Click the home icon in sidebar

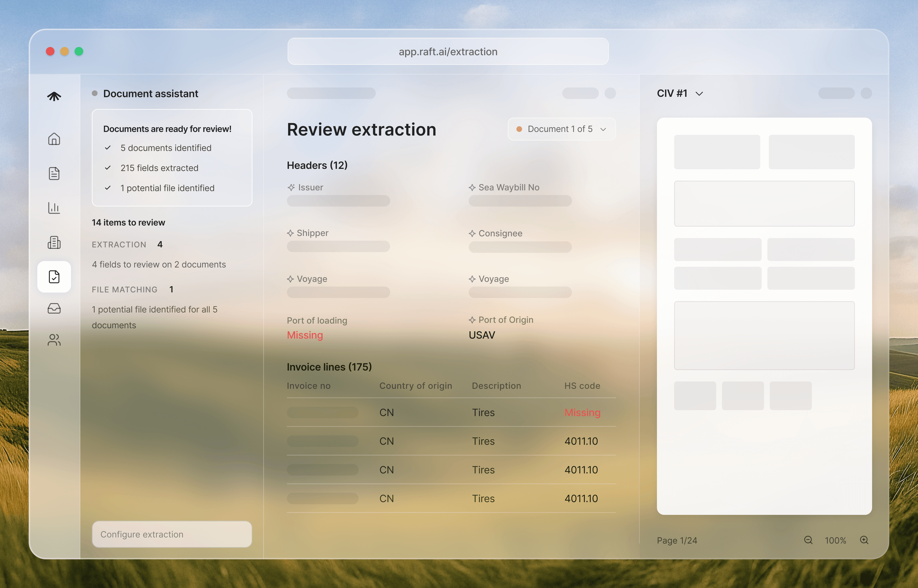point(54,139)
